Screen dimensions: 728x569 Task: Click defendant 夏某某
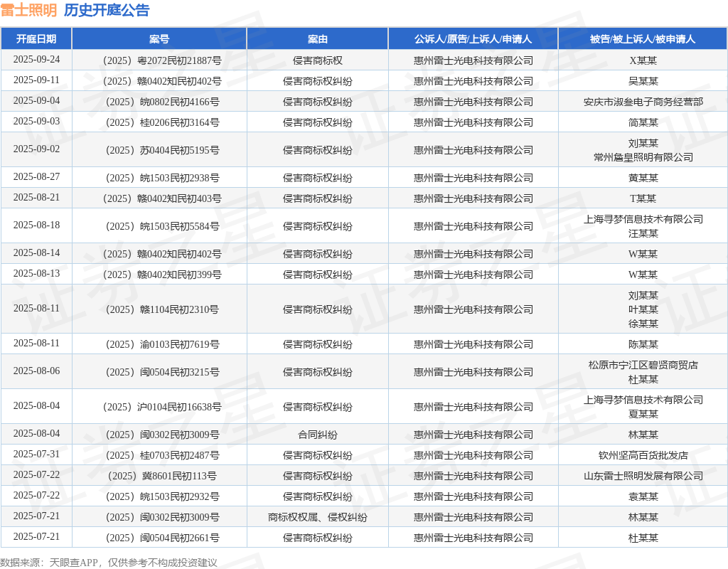[643, 414]
